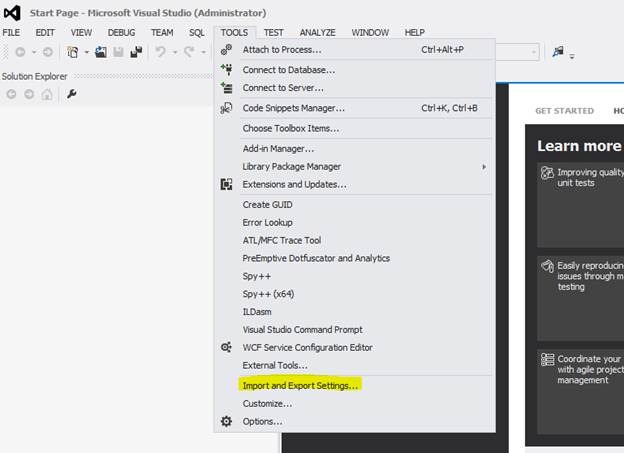Open the ANALYZE menu

(x=318, y=33)
